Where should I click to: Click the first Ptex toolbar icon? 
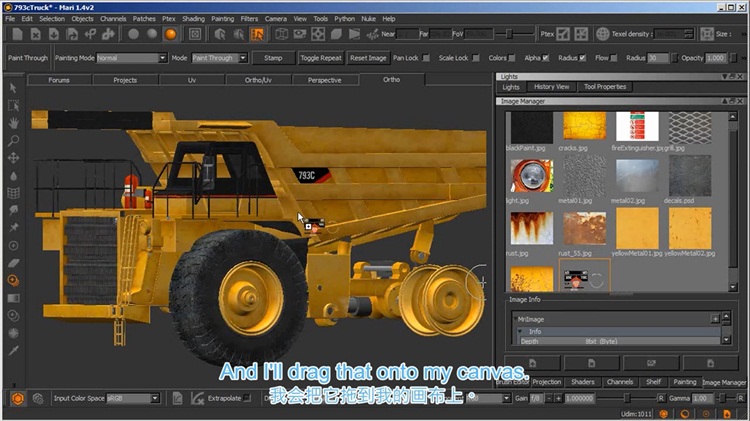(x=563, y=34)
